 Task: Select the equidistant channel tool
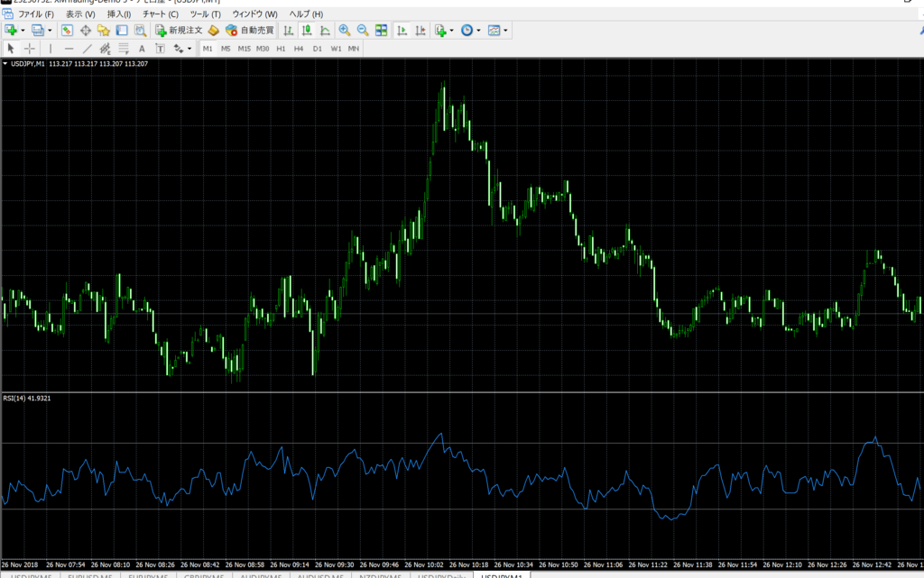tap(106, 49)
